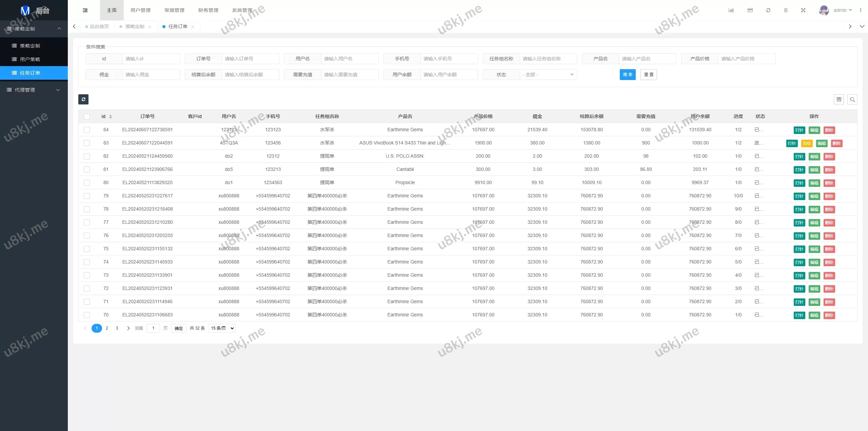The width and height of the screenshot is (868, 431).
Task: Click the refresh icon in top header
Action: (x=768, y=10)
